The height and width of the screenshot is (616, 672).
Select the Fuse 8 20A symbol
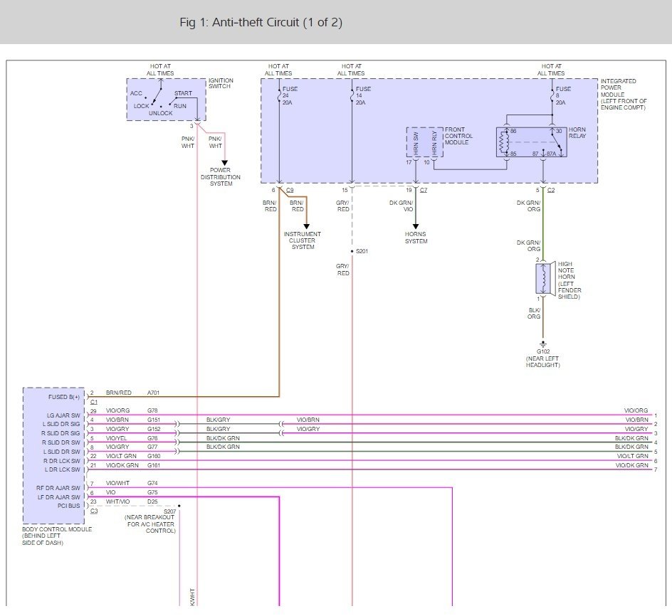552,97
